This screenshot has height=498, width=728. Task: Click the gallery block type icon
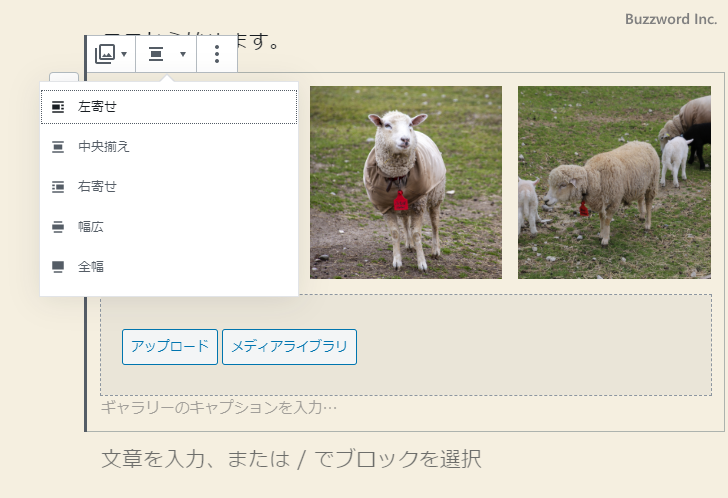click(105, 54)
